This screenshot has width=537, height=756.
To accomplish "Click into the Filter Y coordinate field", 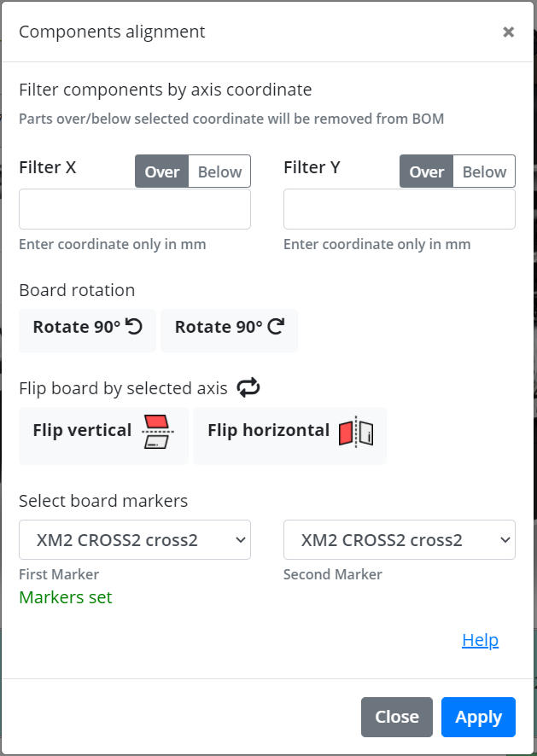I will pyautogui.click(x=400, y=209).
